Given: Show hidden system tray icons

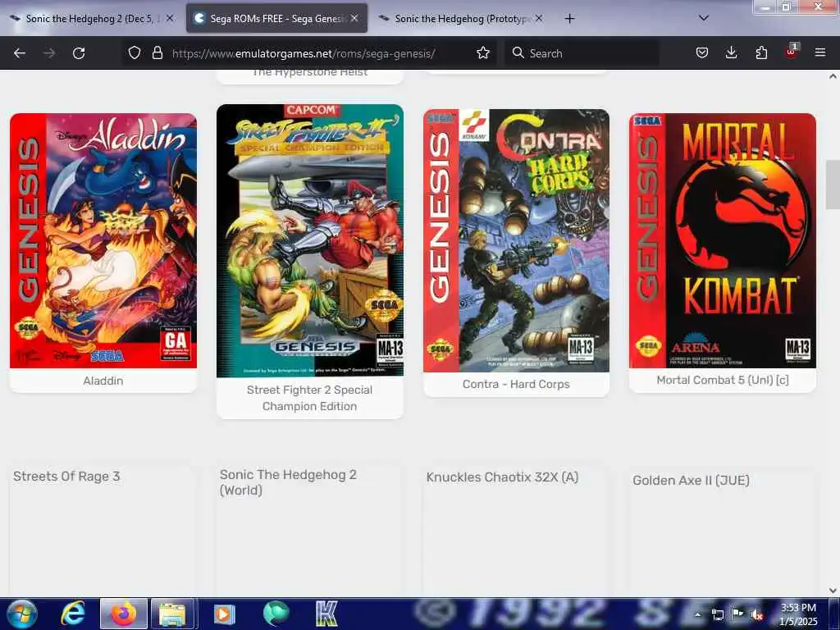Looking at the screenshot, I should [697, 614].
